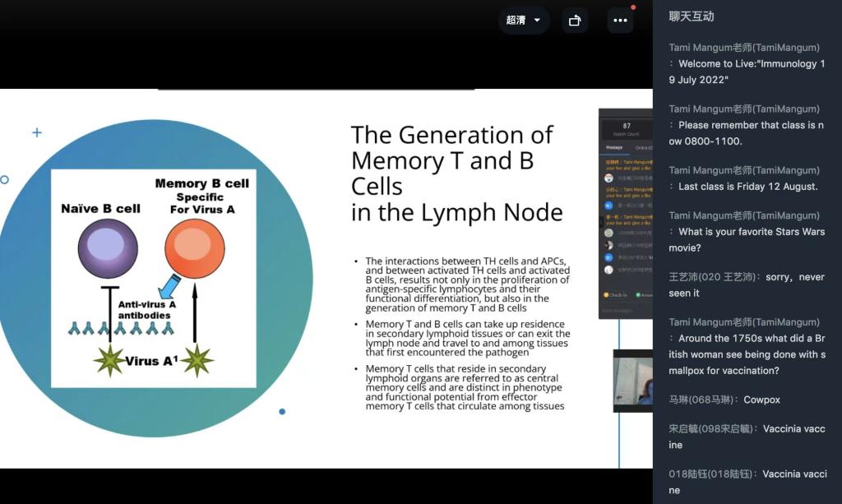Click the rotate screen icon
This screenshot has height=504, width=842.
tap(575, 21)
